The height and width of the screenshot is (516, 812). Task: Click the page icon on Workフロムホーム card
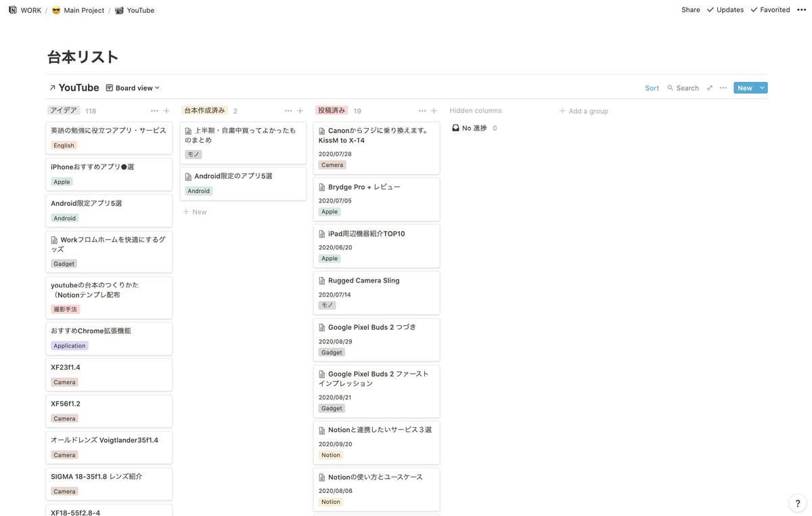tap(54, 240)
